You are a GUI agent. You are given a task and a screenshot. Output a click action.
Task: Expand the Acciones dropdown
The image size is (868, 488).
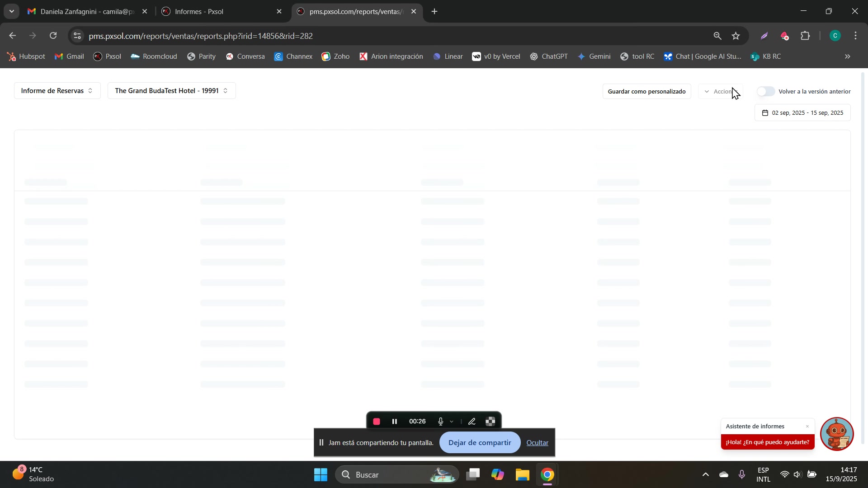click(721, 91)
